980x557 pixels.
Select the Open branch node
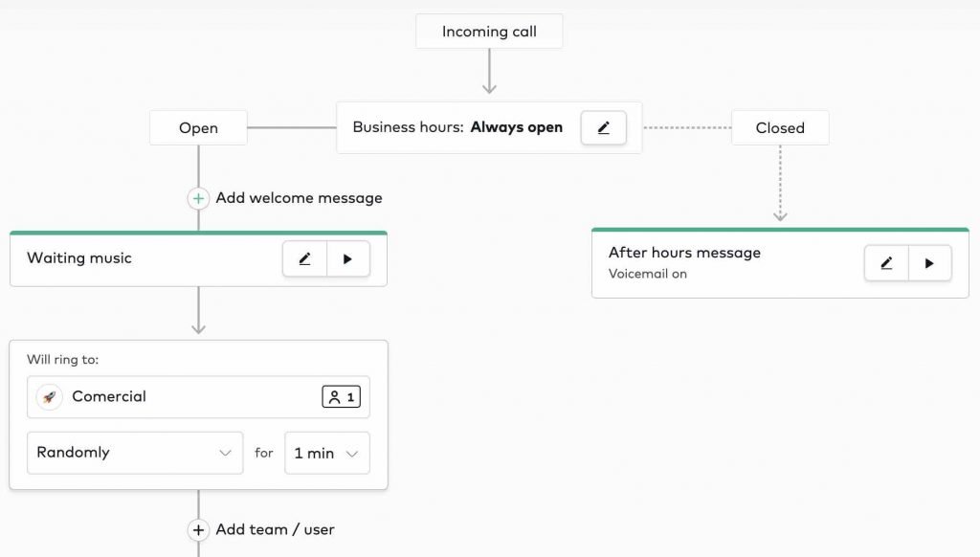pyautogui.click(x=198, y=126)
